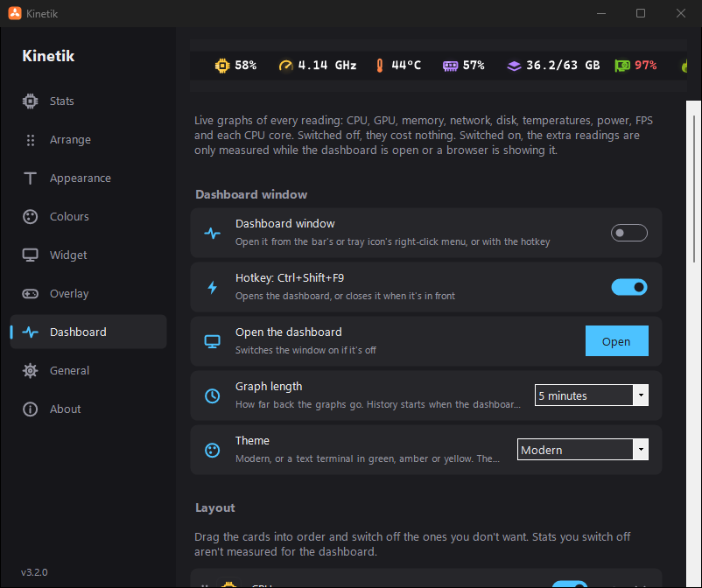Image resolution: width=702 pixels, height=588 pixels.
Task: Open the About section
Action: [x=88, y=409]
